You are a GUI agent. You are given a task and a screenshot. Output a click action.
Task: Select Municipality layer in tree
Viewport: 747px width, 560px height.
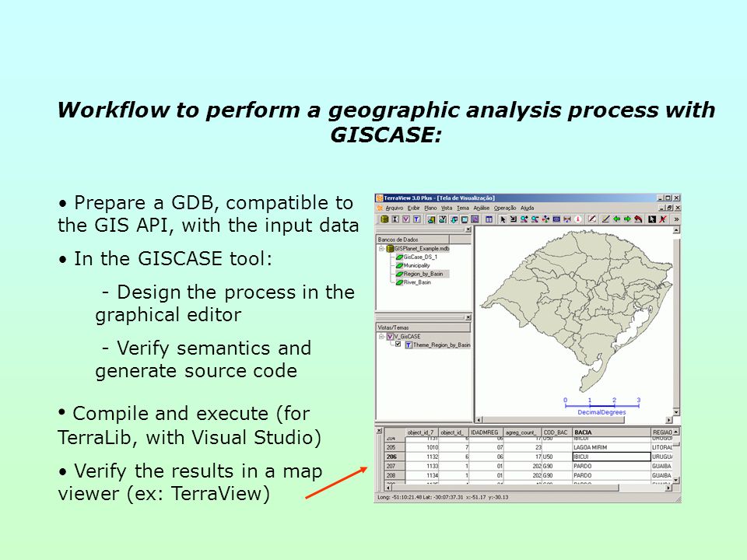coord(417,266)
